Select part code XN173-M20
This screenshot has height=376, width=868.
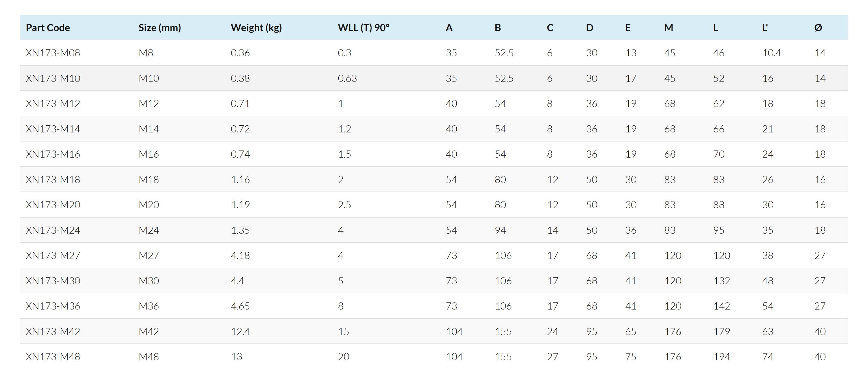point(53,205)
